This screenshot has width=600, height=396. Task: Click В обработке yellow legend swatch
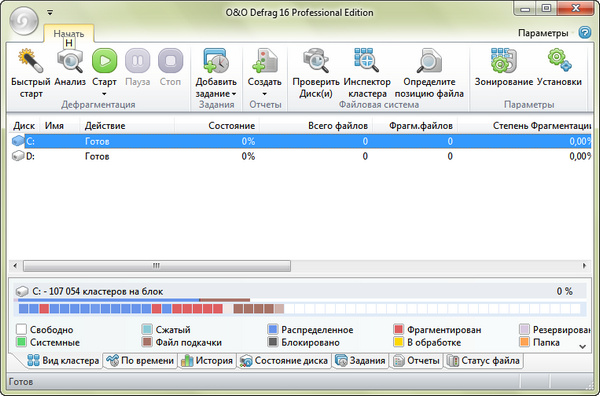(399, 342)
